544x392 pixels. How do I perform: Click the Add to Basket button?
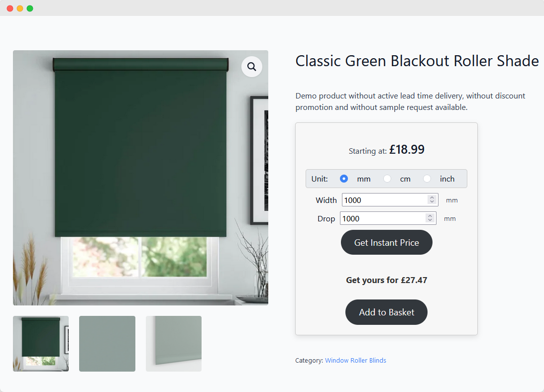386,312
